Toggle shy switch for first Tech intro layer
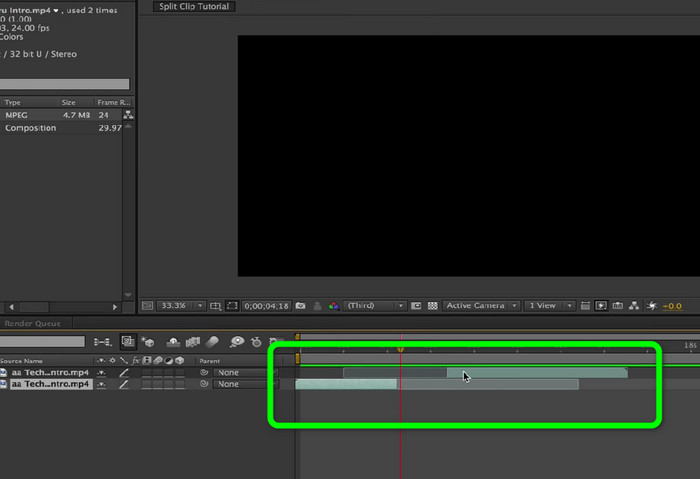The height and width of the screenshot is (479, 700). (101, 373)
